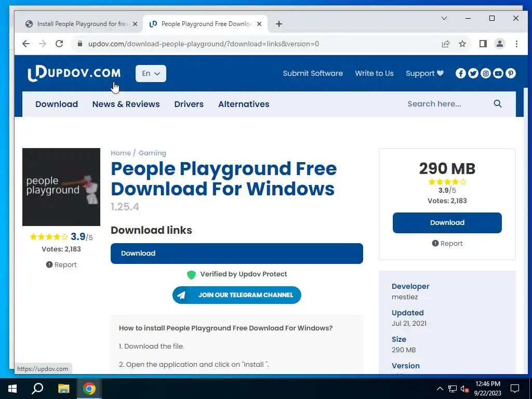Open the Drivers section

[189, 104]
